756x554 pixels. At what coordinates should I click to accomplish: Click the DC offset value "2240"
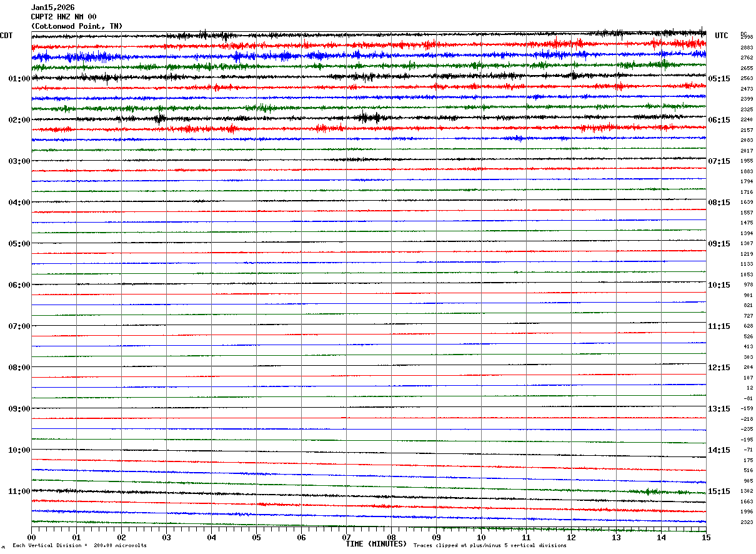[x=747, y=119]
